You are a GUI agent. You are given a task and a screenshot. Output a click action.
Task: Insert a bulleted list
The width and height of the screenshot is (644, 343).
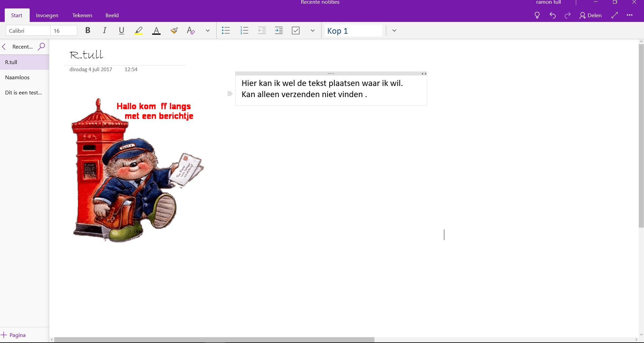pos(226,31)
